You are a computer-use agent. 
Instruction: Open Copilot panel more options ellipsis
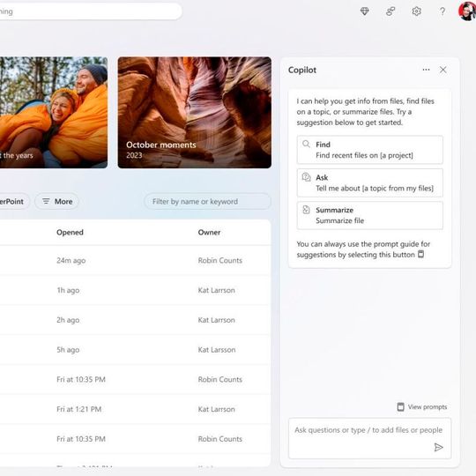click(426, 70)
